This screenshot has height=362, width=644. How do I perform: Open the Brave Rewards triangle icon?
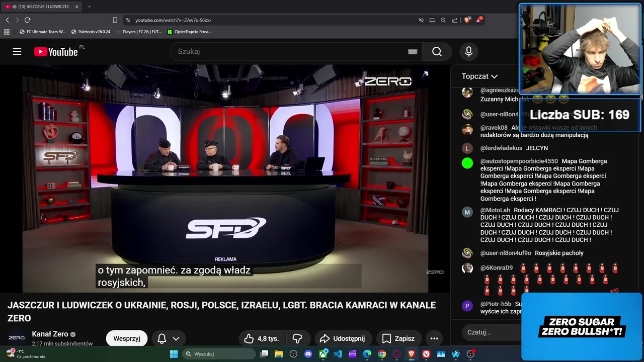478,20
